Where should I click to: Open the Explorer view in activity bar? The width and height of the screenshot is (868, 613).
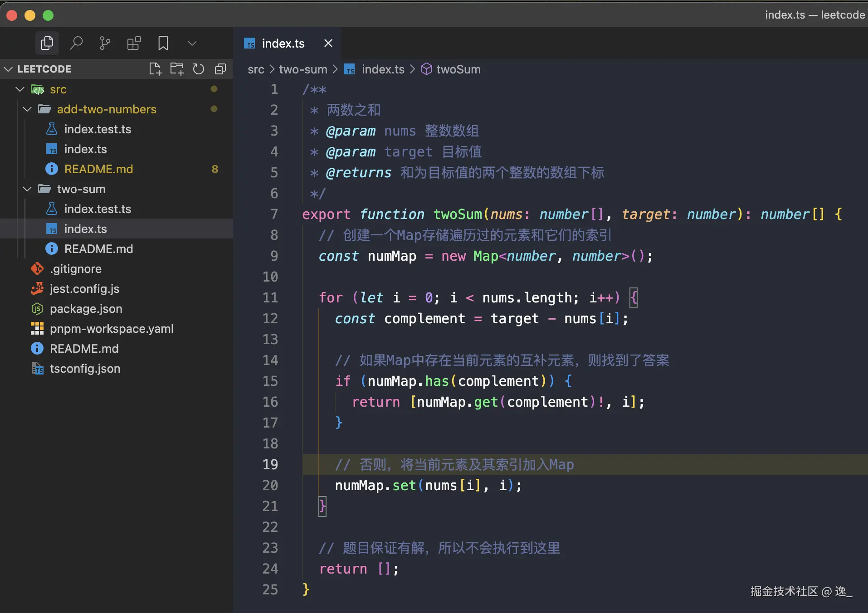(x=47, y=44)
